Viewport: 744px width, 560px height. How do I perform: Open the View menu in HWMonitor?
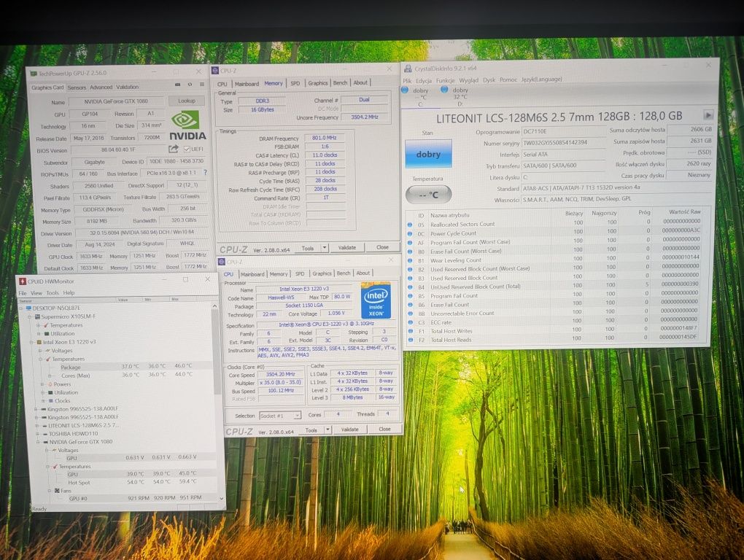(36, 293)
